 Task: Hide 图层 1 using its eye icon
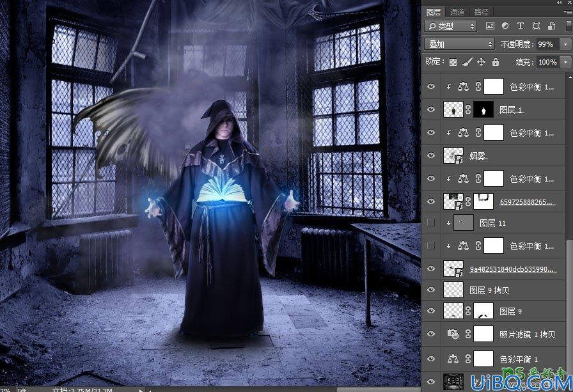point(431,109)
